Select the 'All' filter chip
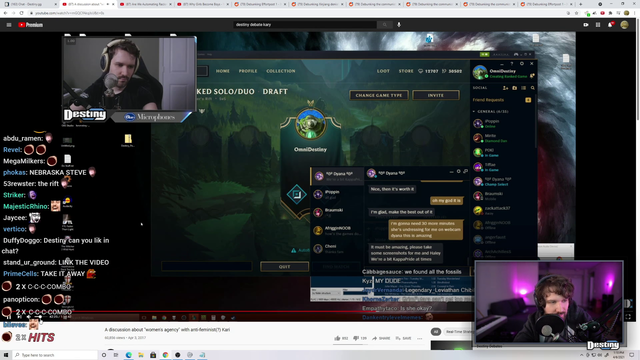The image size is (640, 360). point(436,332)
